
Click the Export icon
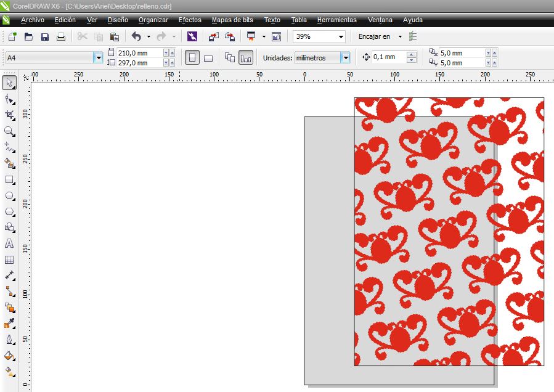click(x=230, y=36)
